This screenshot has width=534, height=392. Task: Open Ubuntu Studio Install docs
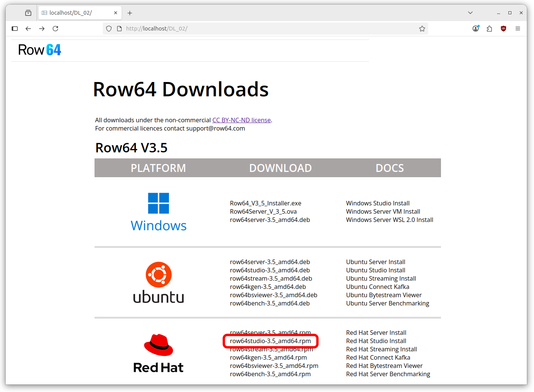(x=375, y=270)
